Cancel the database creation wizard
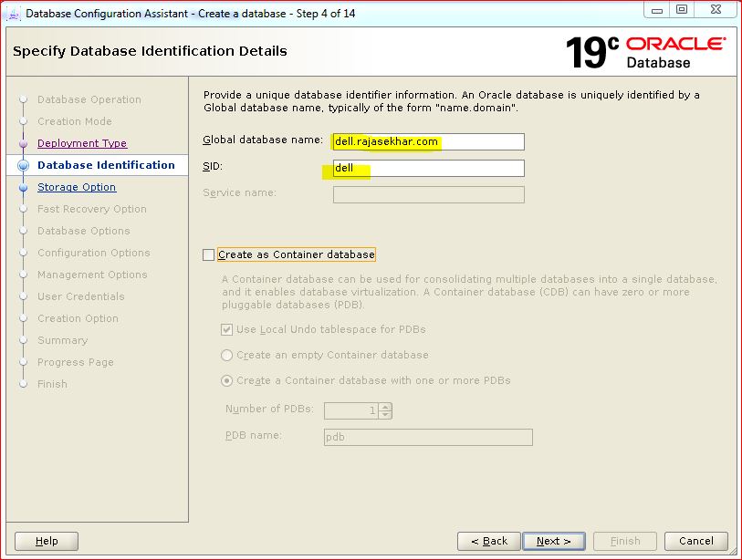This screenshot has height=560, width=742. (x=695, y=541)
